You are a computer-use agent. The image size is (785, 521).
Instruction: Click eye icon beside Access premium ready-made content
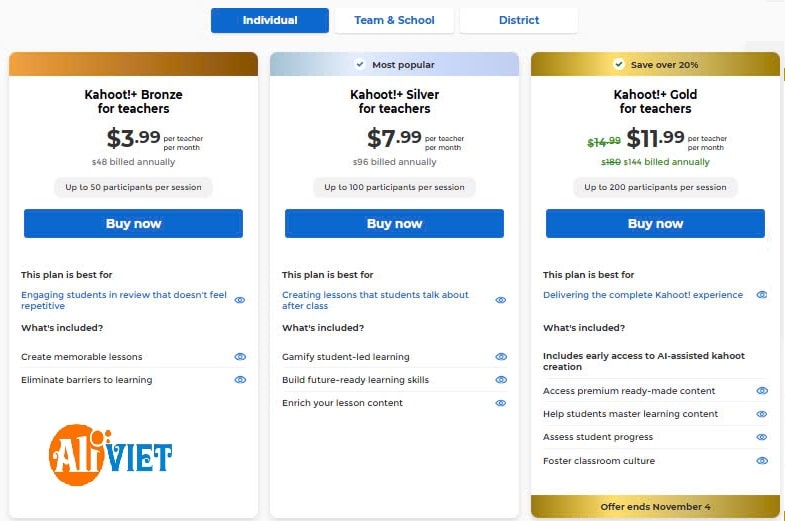[x=762, y=391]
